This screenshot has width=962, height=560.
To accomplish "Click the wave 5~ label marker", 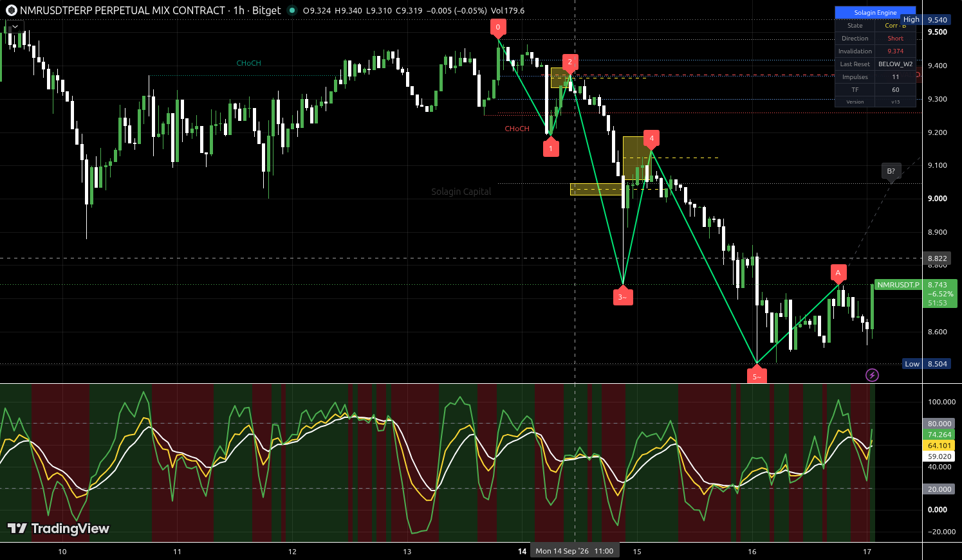I will tap(757, 375).
